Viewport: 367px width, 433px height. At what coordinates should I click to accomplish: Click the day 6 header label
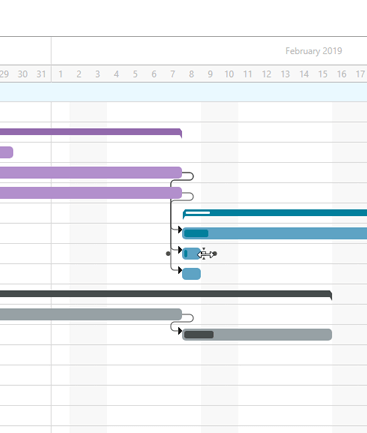pos(154,74)
